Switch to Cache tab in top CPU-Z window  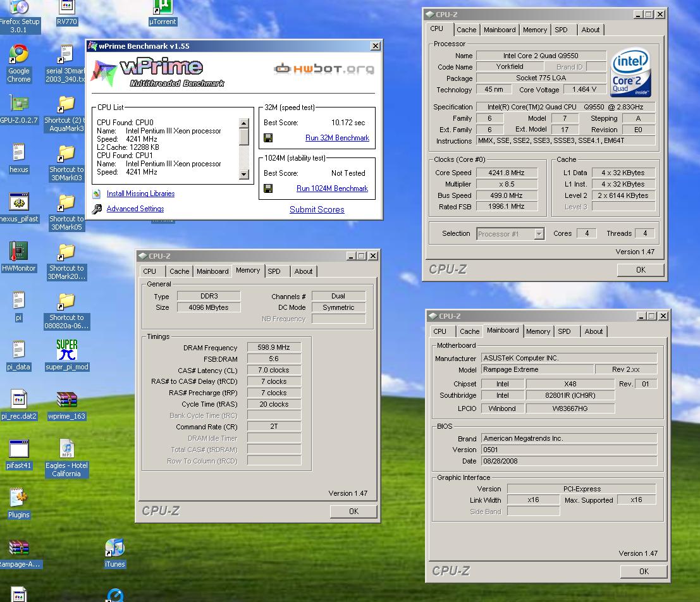(467, 30)
